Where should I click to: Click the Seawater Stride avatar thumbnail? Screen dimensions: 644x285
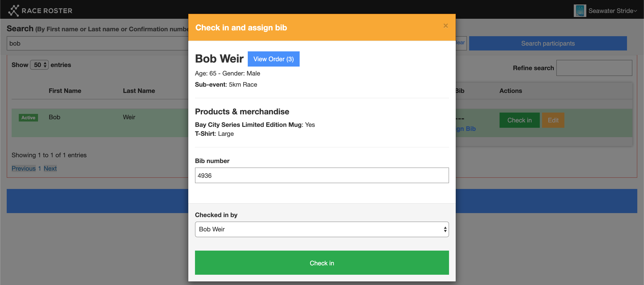[580, 11]
